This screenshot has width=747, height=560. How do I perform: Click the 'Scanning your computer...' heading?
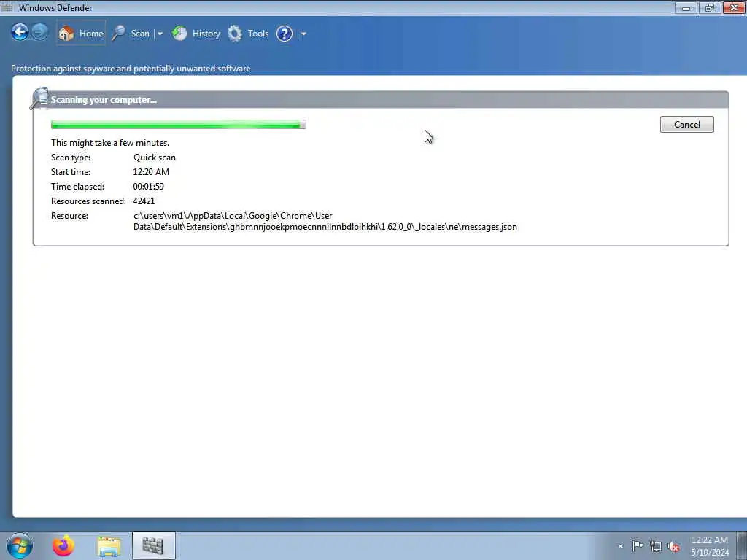pos(104,100)
